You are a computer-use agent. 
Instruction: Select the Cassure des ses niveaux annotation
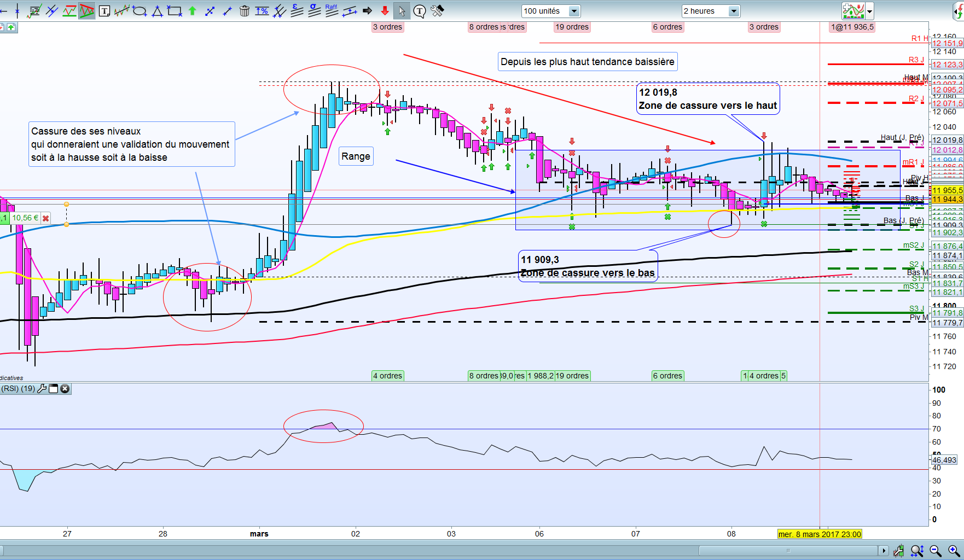(131, 144)
